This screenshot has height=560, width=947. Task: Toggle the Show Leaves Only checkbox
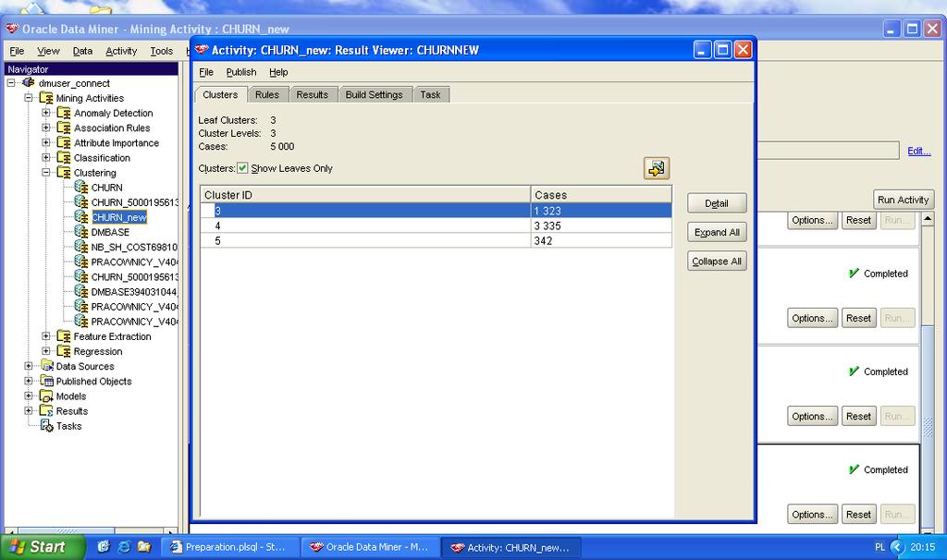(x=242, y=168)
